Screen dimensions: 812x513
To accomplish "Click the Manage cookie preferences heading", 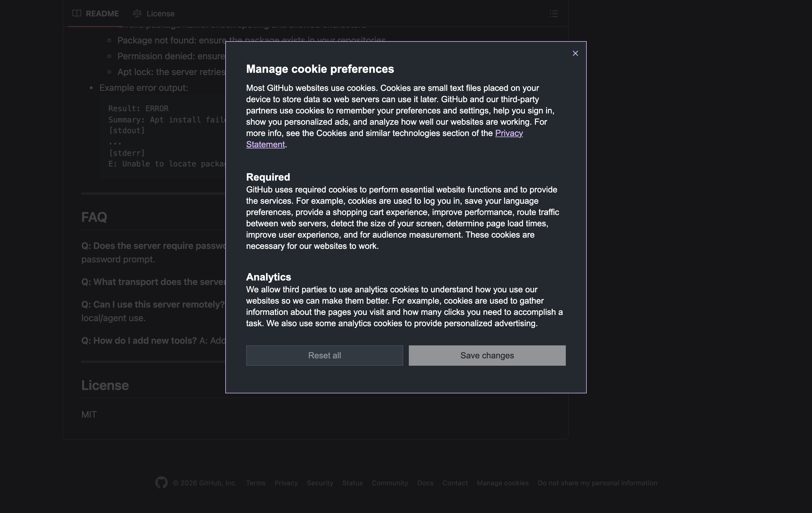I will (320, 69).
